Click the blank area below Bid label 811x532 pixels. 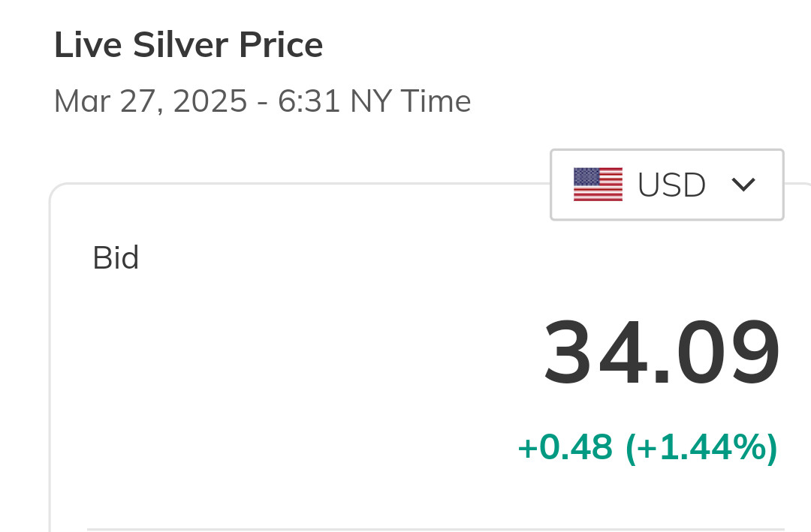225,375
